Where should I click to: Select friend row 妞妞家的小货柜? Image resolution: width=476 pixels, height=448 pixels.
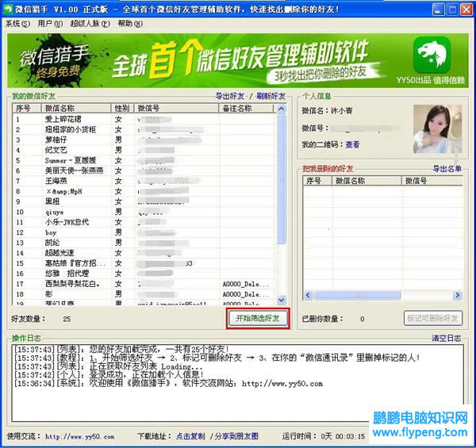point(144,129)
